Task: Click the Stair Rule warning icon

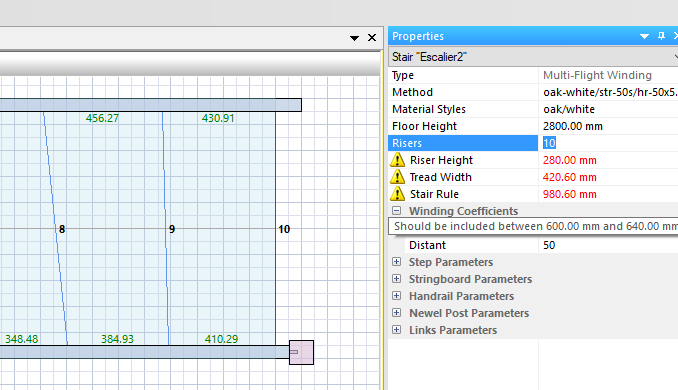Action: [x=397, y=194]
